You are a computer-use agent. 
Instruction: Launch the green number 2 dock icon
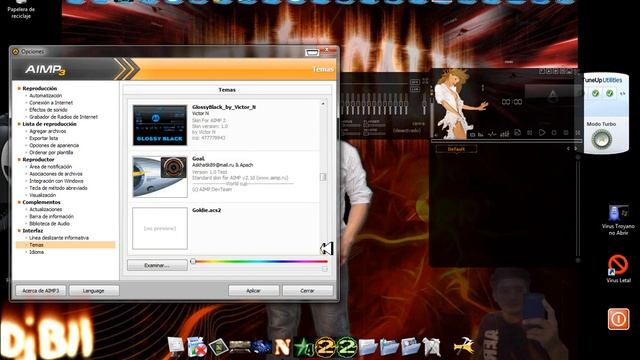(347, 347)
